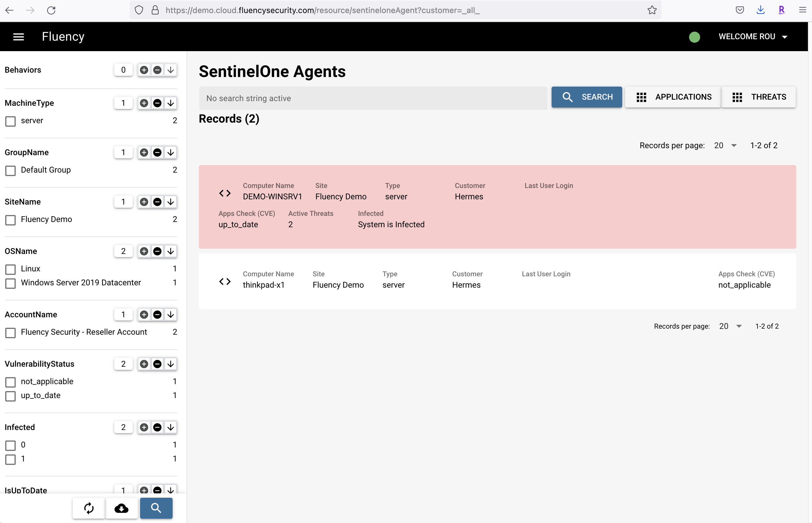Open top Records per page dropdown
Viewport: 812px width, 523px height.
tap(725, 145)
